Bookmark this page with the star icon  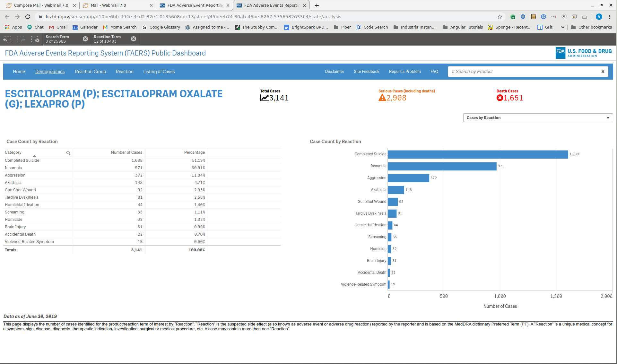click(x=500, y=17)
